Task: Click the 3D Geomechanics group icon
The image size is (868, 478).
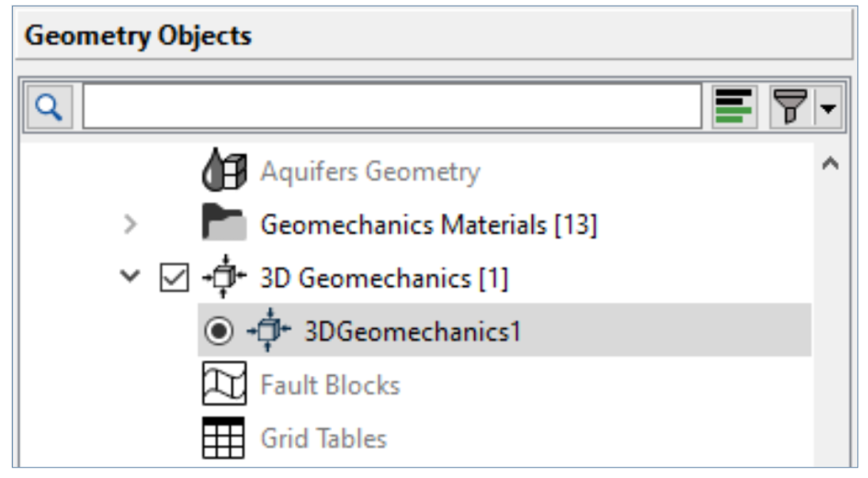Action: pyautogui.click(x=223, y=278)
